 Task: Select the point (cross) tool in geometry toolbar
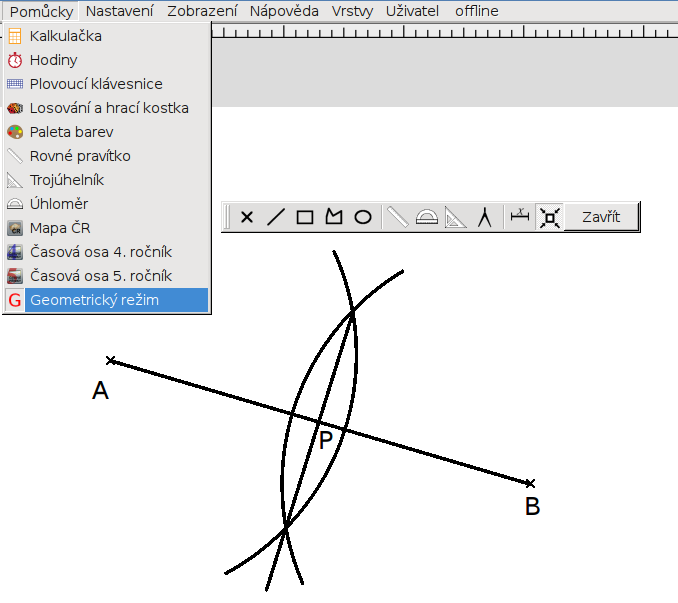tap(247, 217)
